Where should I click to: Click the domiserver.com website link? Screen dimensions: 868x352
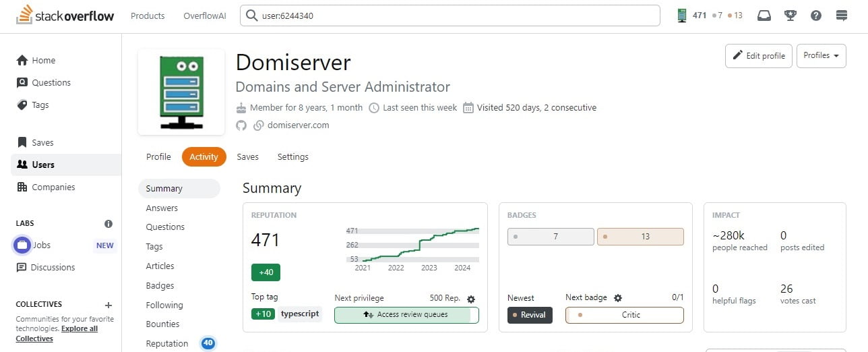298,125
